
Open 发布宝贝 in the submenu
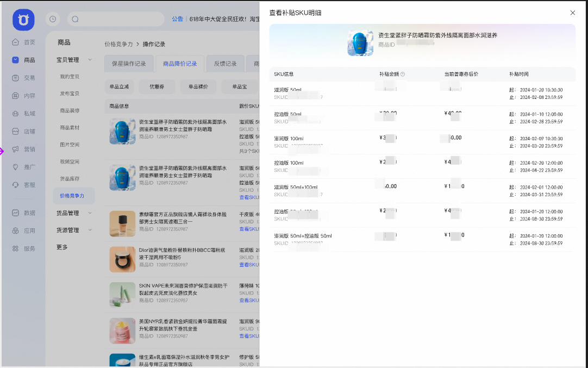coord(70,93)
